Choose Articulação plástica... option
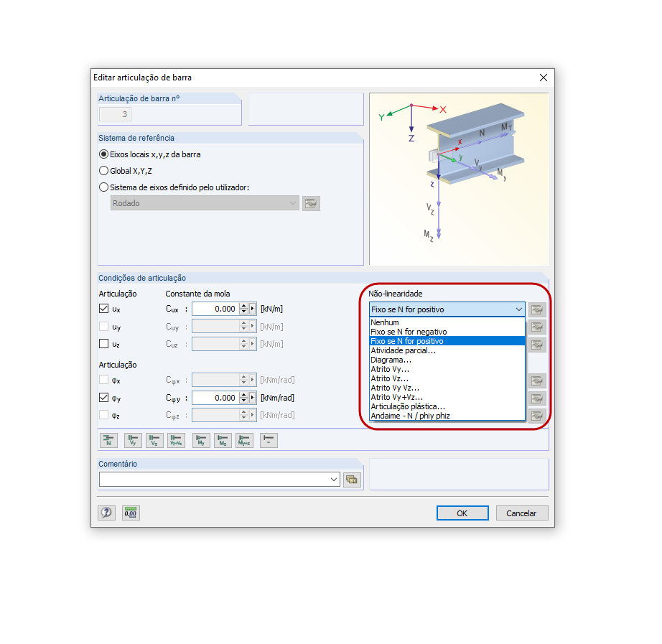This screenshot has height=644, width=662. pos(447,406)
